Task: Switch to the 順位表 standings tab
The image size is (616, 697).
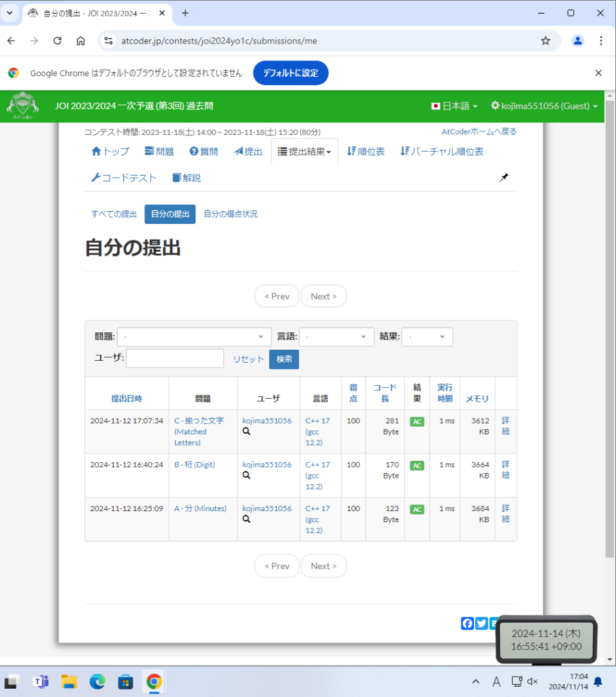Action: (x=366, y=152)
